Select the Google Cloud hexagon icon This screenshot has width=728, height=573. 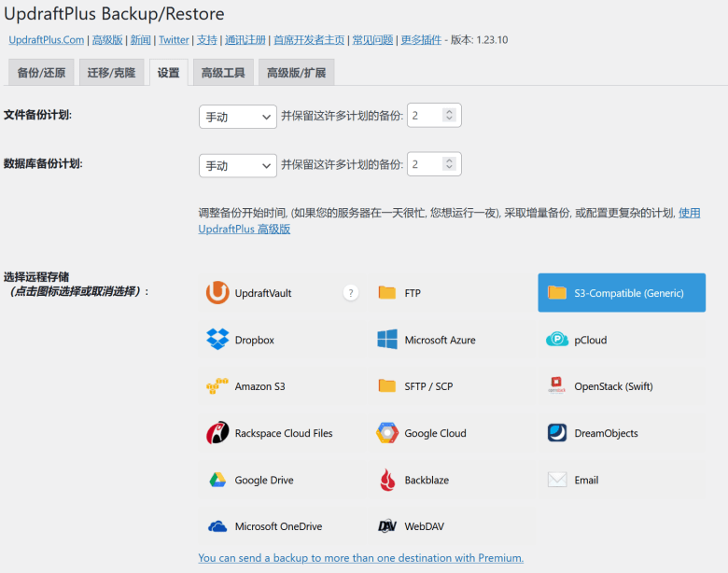pyautogui.click(x=386, y=433)
